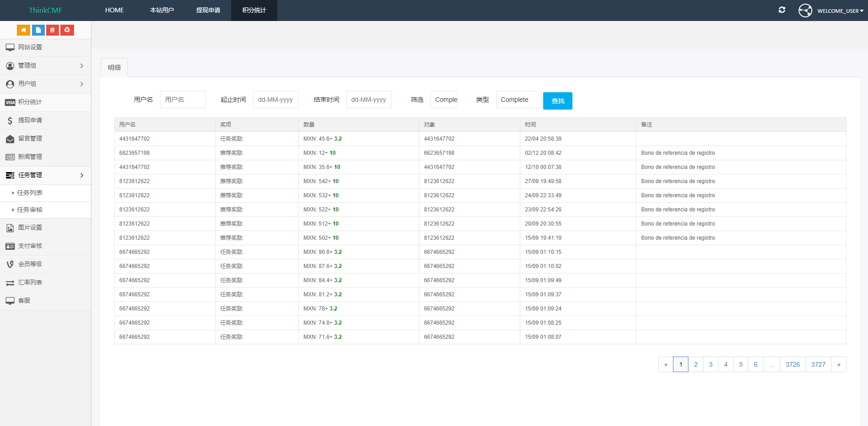Click the red recycle icon button
Image resolution: width=868 pixels, height=426 pixels.
(67, 30)
